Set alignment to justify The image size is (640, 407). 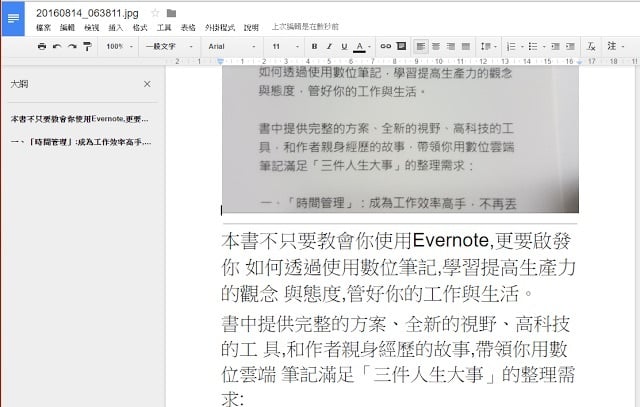coord(466,47)
